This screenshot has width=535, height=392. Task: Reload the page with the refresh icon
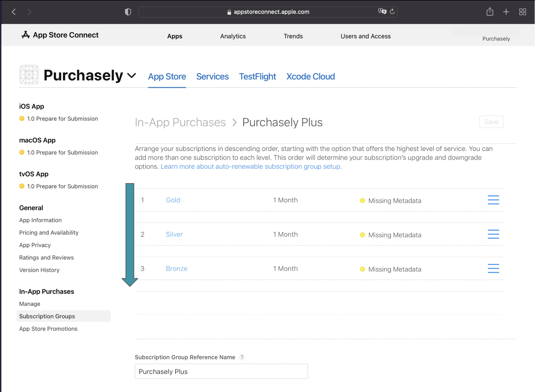click(392, 11)
